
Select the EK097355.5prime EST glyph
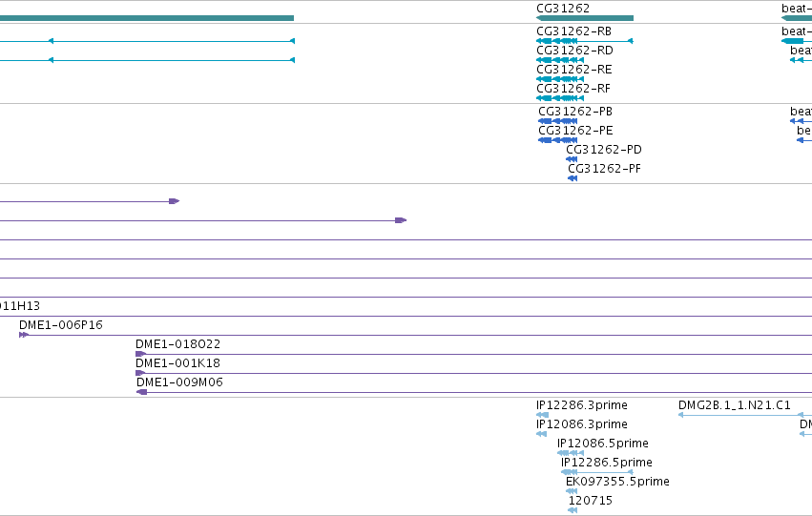coord(572,491)
